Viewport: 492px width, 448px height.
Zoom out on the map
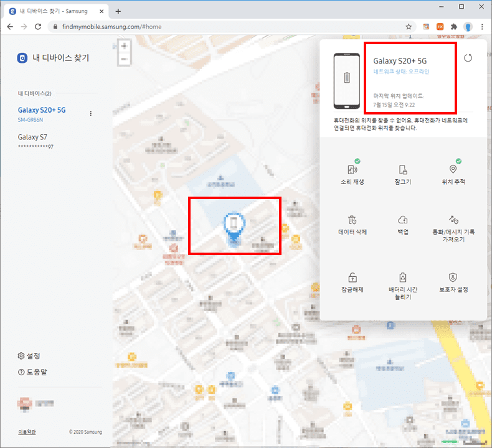[x=125, y=59]
